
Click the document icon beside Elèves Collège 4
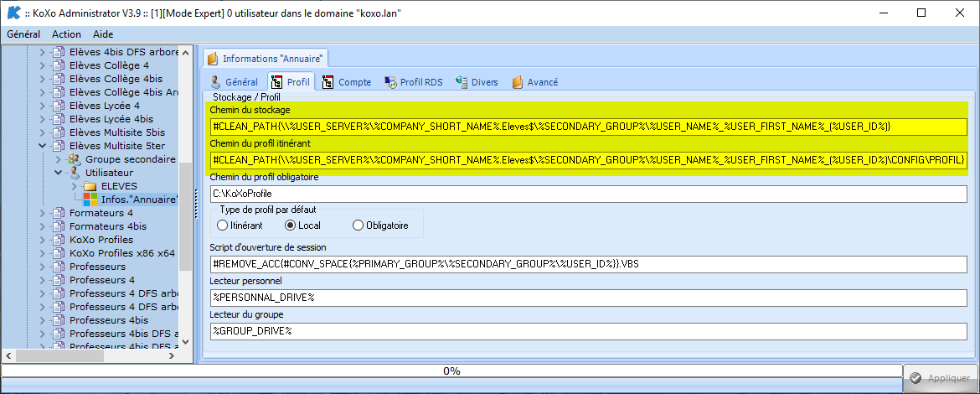coord(59,65)
